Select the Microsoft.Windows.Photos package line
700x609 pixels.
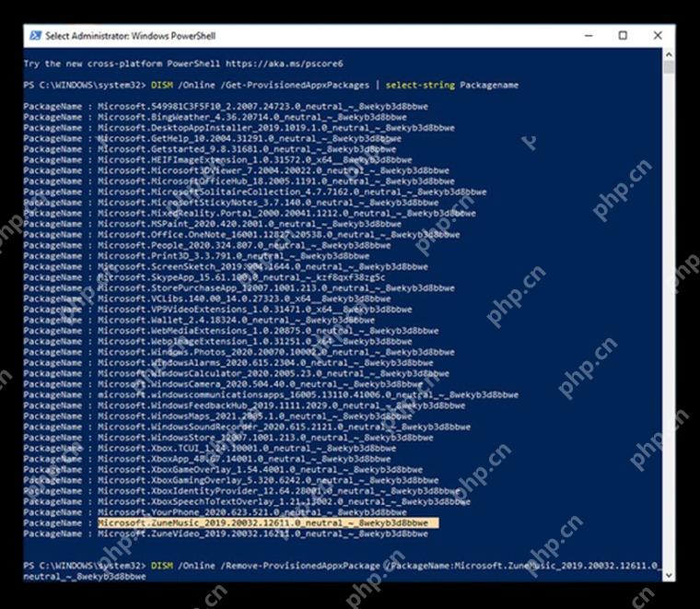coord(239,352)
